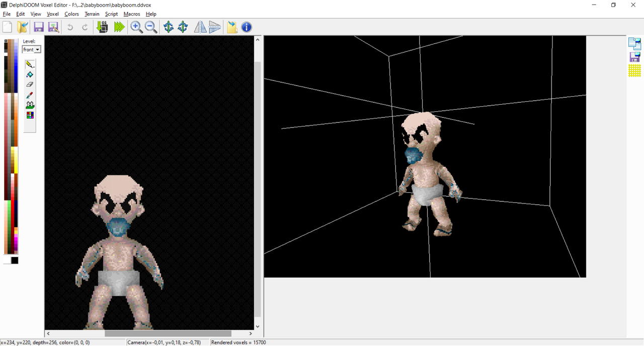Screen dimensions: 644x346
Task: Click the import folder icon in toolbar
Action: point(232,27)
